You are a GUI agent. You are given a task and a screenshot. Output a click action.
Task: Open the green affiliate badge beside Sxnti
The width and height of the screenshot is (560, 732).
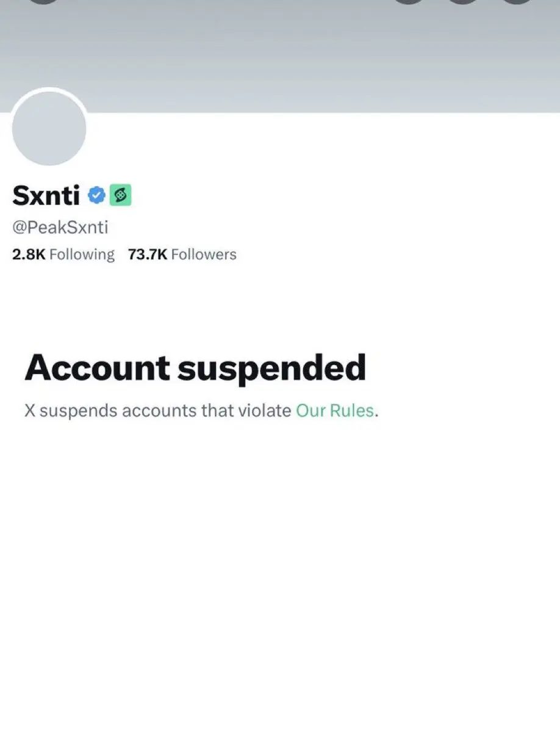coord(120,195)
